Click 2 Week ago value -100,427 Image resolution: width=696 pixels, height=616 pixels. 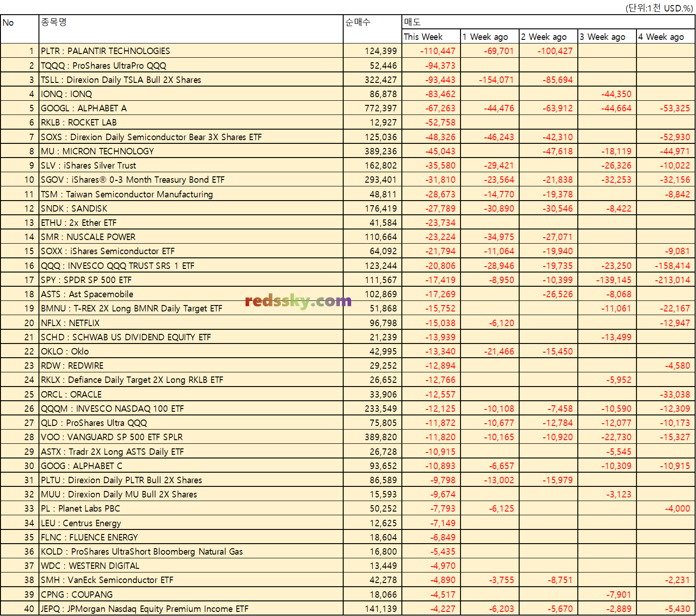[x=555, y=51]
